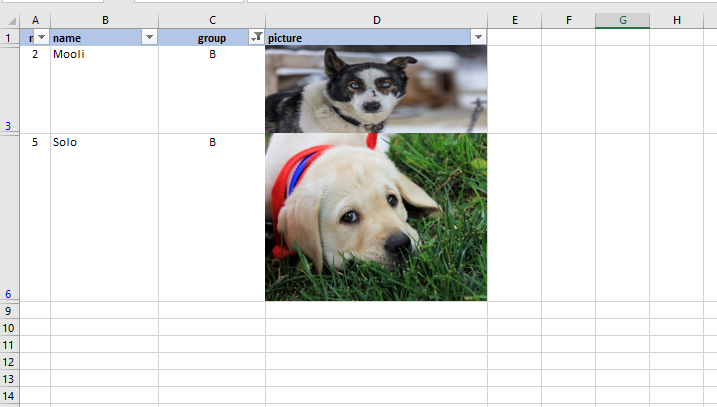Open the active group column filter
The height and width of the screenshot is (407, 717).
(x=257, y=37)
